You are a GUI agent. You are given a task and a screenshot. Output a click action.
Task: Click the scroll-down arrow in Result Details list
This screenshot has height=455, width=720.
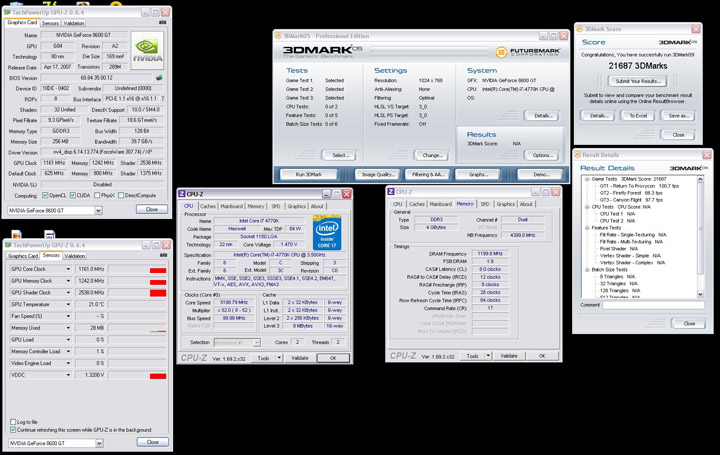tap(700, 294)
